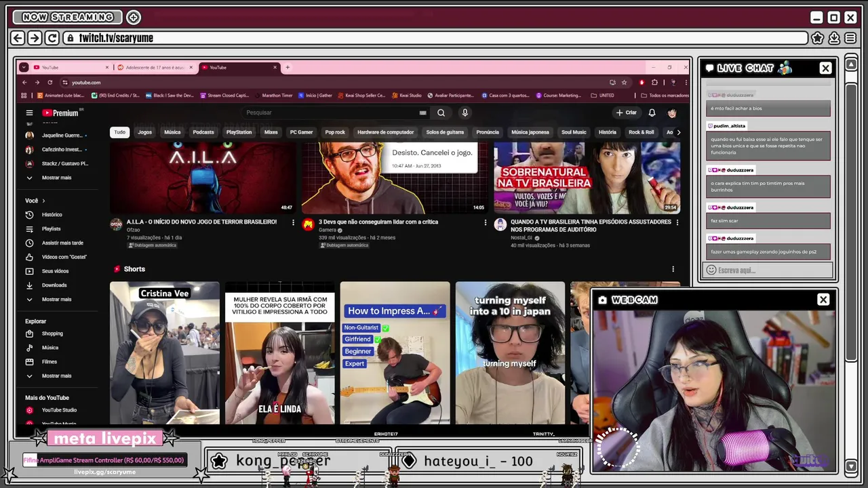Activate voice search microphone on YouTube
Screen dimensions: 868x488
click(465, 113)
